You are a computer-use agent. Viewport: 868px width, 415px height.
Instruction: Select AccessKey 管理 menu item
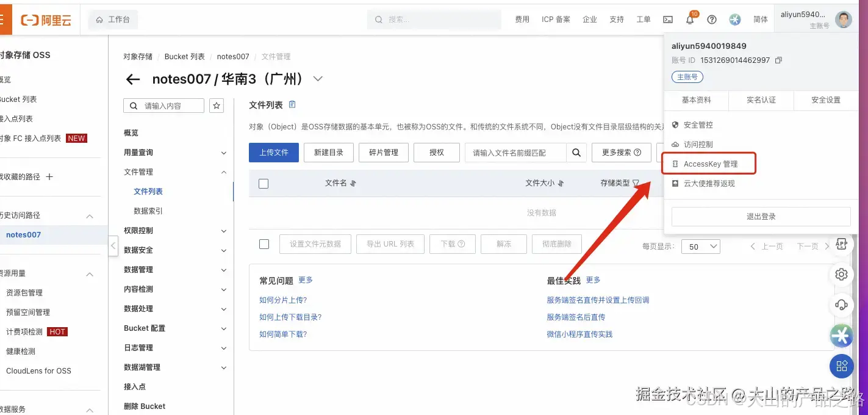click(x=709, y=164)
